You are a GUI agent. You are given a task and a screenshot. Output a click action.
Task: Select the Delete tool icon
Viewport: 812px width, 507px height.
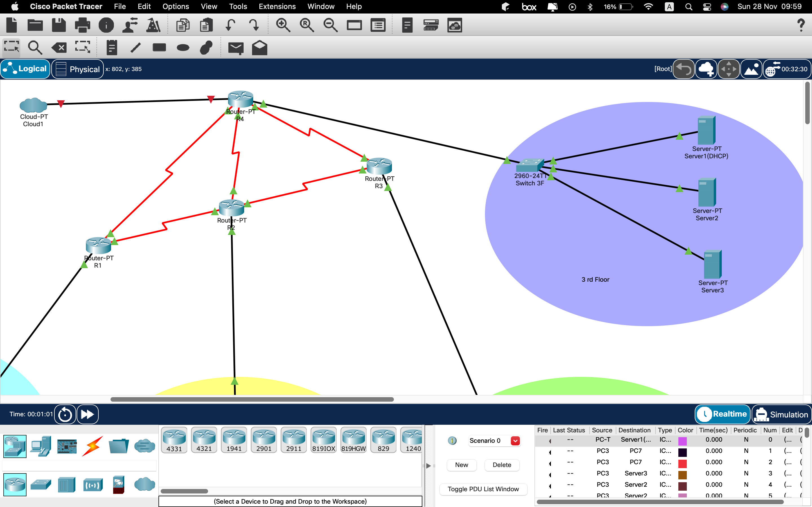(x=59, y=48)
